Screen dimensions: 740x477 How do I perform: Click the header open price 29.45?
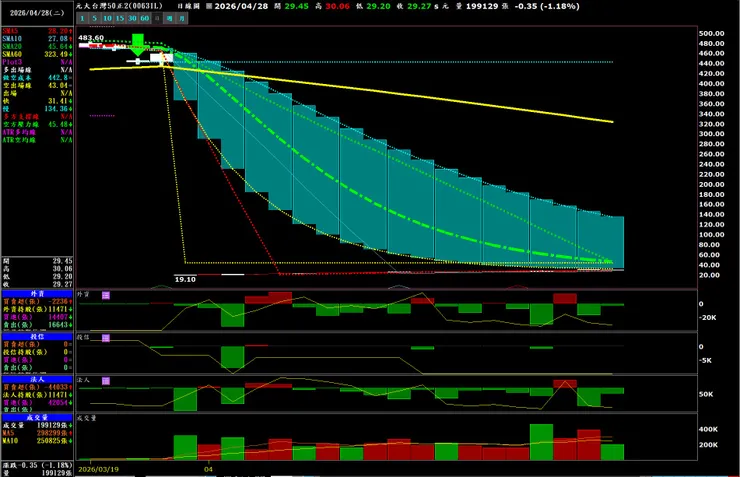(x=296, y=6)
